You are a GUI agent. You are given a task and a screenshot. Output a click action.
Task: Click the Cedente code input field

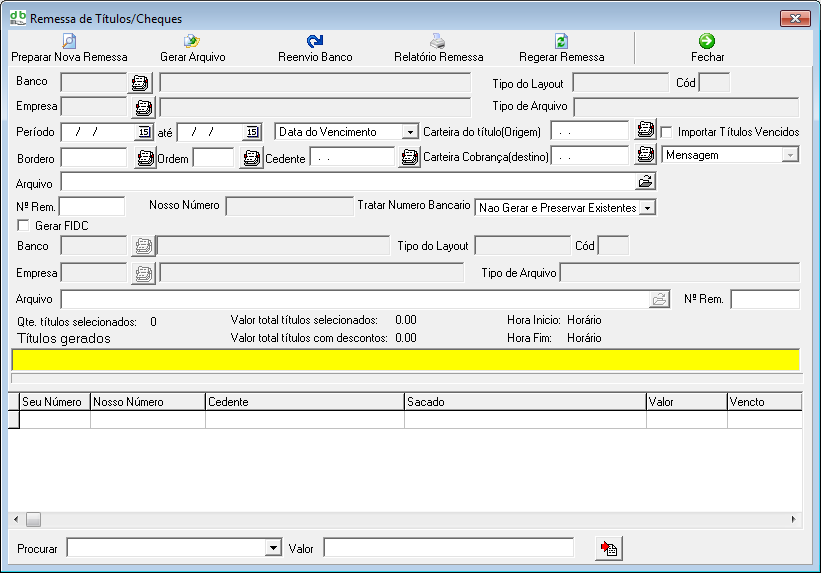(x=352, y=158)
